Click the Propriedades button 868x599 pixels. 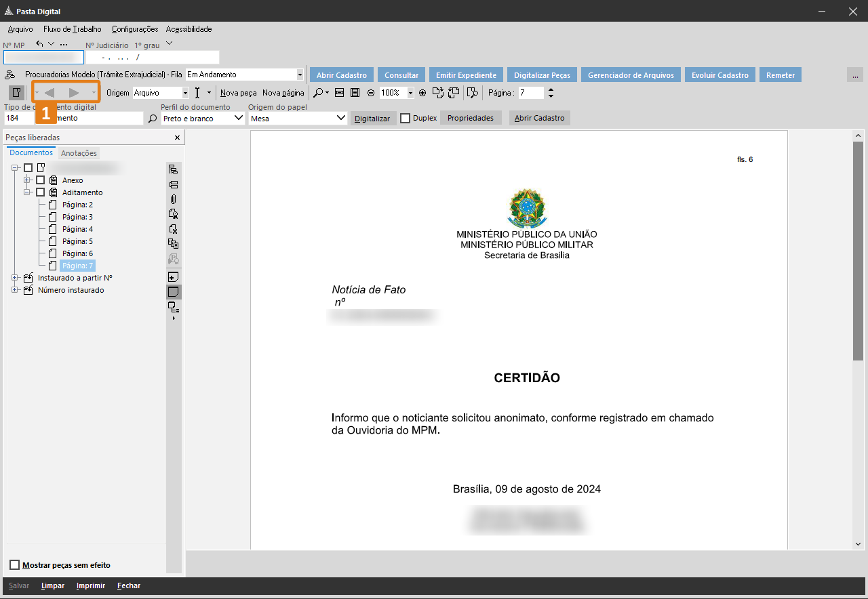click(x=471, y=118)
